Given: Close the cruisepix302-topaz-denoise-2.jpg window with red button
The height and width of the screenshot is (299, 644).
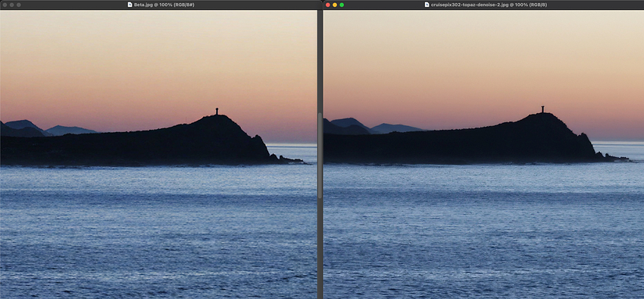Looking at the screenshot, I should 328,5.
